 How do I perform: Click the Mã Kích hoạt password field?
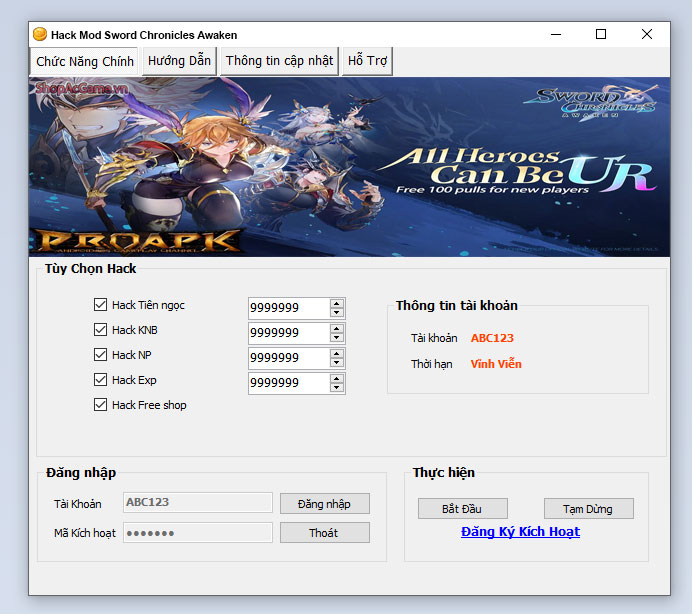click(198, 533)
